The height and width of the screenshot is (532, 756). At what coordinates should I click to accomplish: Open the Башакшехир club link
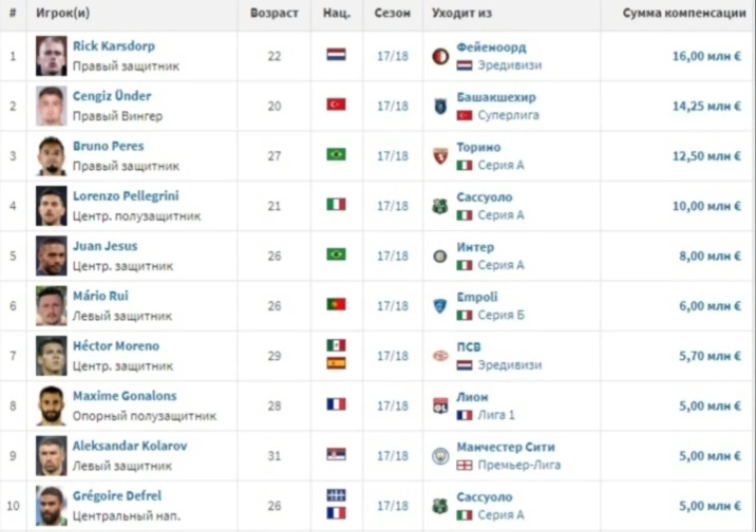point(496,97)
